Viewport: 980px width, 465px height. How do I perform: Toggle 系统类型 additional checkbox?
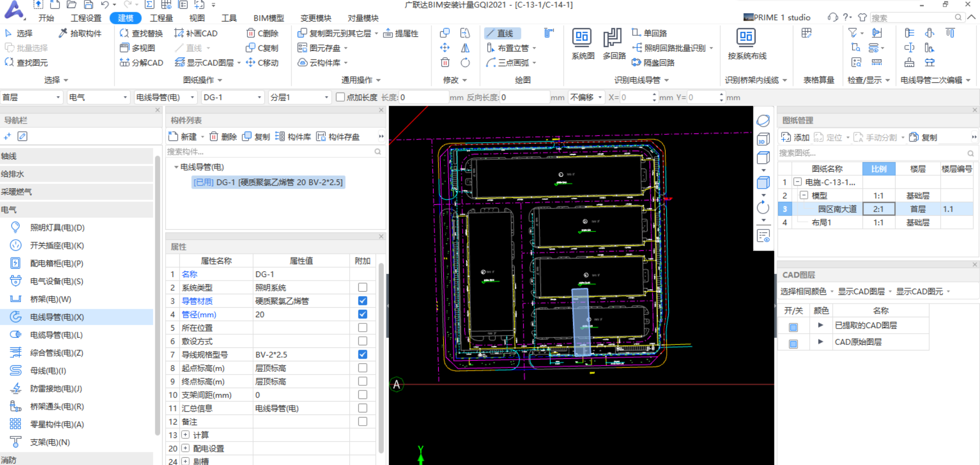362,287
